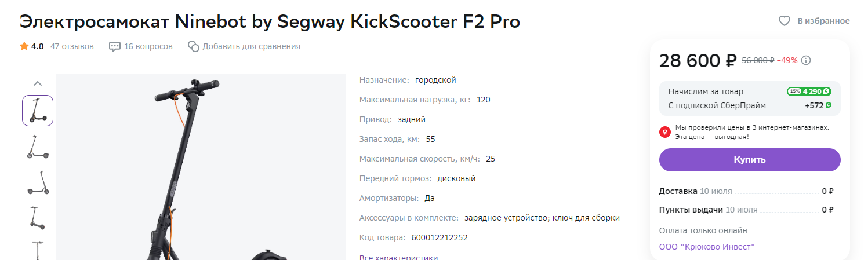868x260 pixels.
Task: Select the first selected scooter thumbnail
Action: tap(38, 111)
